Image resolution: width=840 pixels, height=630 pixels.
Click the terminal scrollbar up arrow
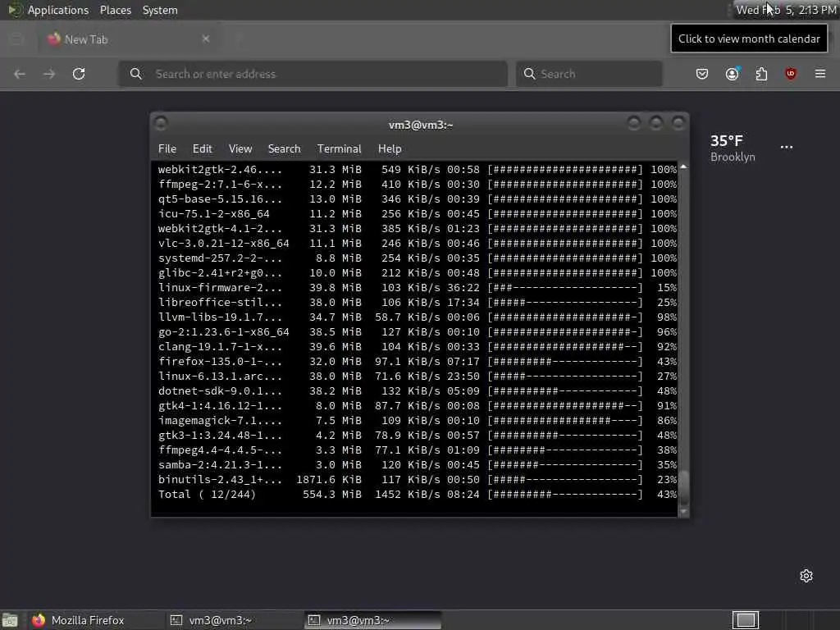coord(683,167)
